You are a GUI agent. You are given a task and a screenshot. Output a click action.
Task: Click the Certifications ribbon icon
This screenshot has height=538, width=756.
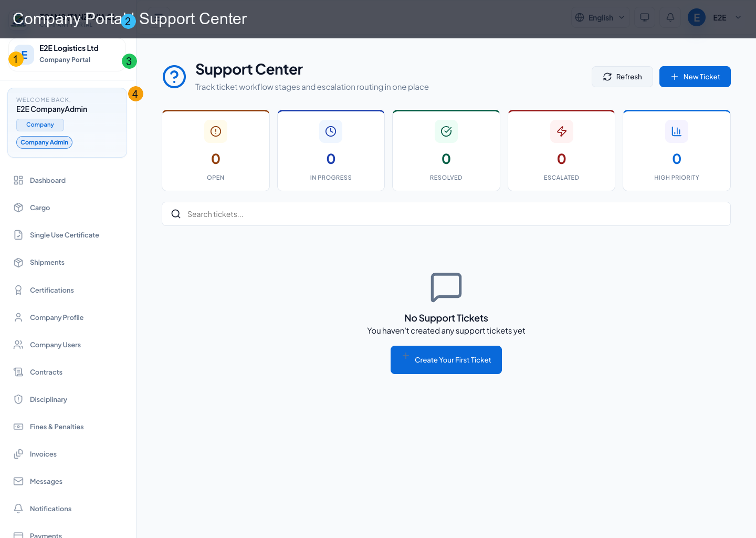pyautogui.click(x=18, y=290)
